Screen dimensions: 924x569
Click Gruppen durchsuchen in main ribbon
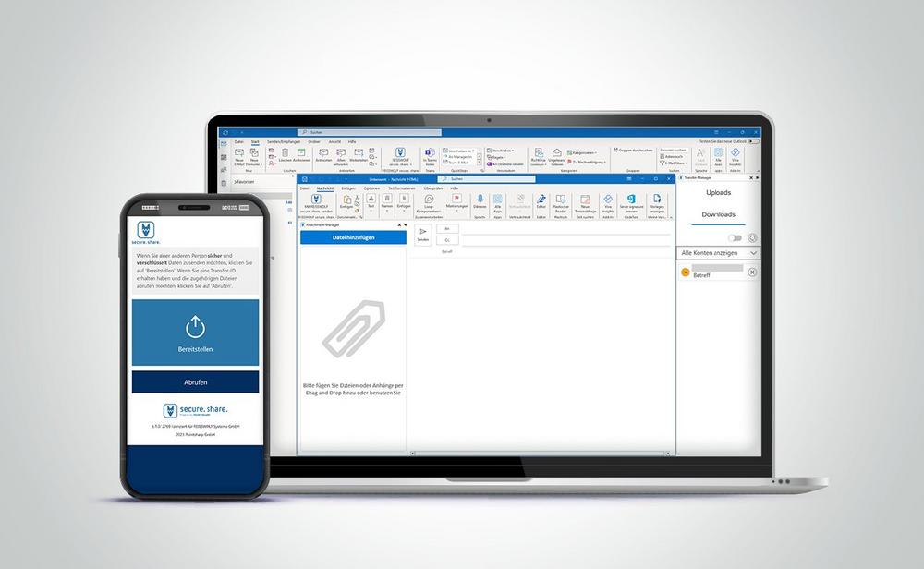coord(634,151)
